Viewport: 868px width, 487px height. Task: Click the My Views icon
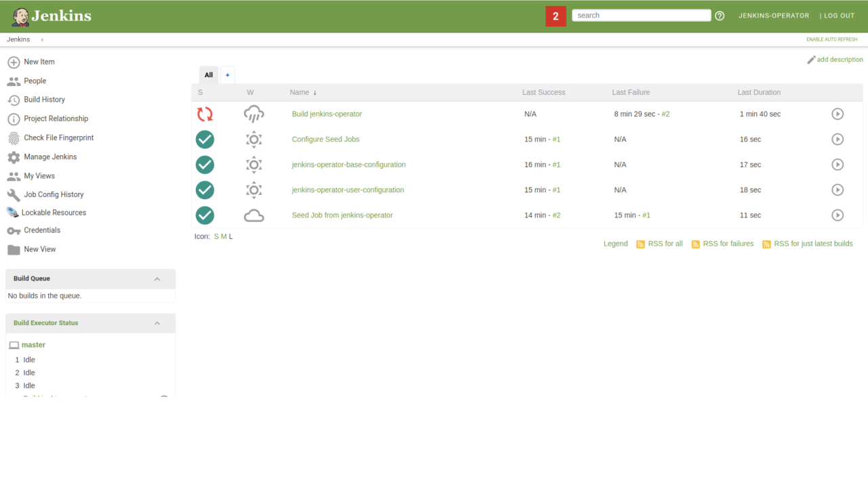pyautogui.click(x=14, y=176)
